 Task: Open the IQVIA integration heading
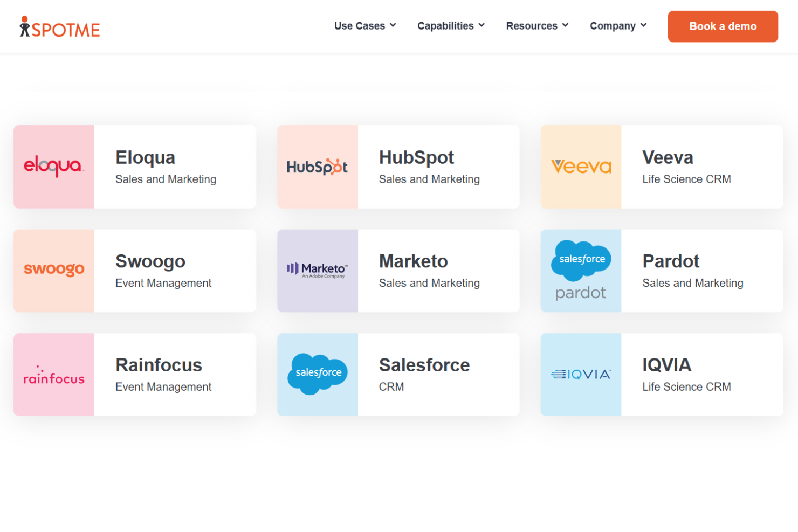pos(667,365)
